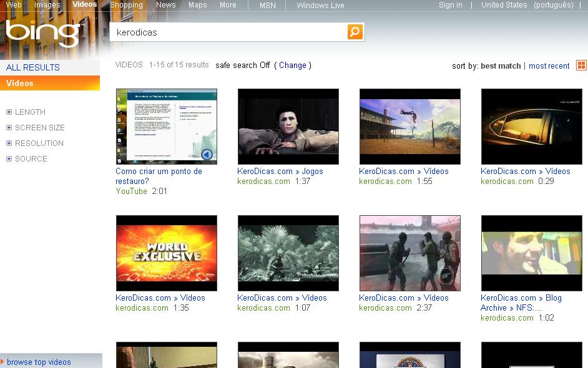
Task: Click YouTube source text
Action: pos(131,191)
